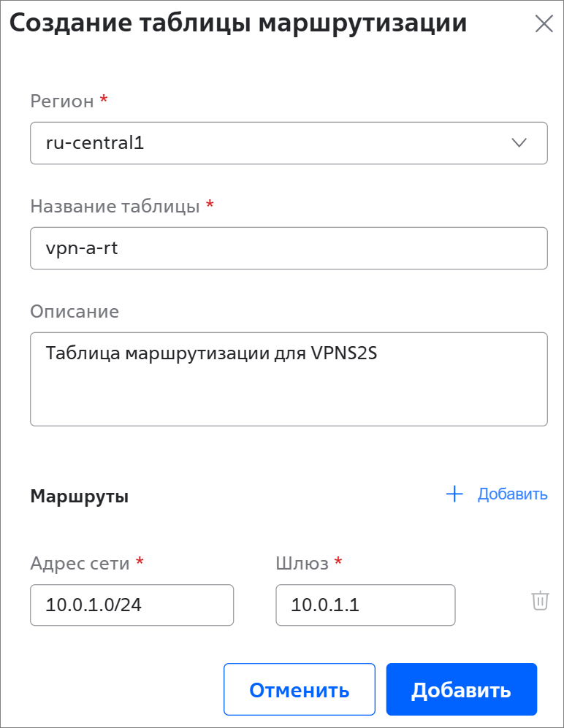Cancel with the Отменить button
Viewport: 564px width, 728px height.
(x=300, y=689)
